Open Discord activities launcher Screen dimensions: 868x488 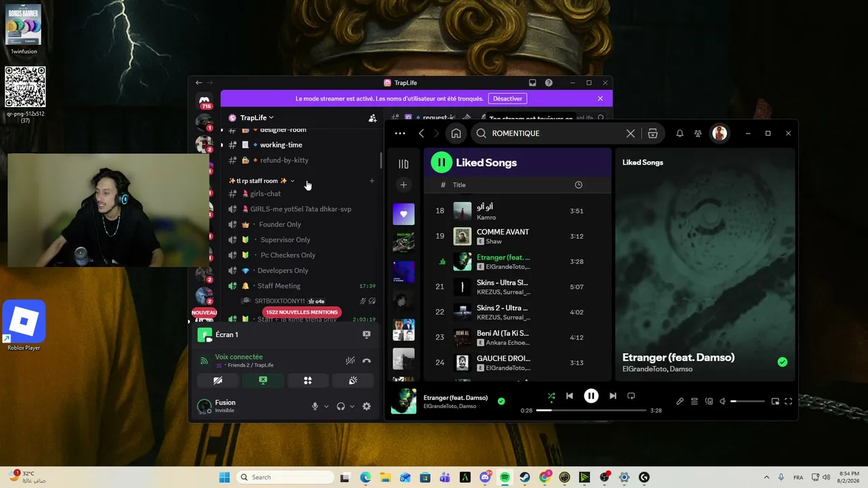pos(308,381)
